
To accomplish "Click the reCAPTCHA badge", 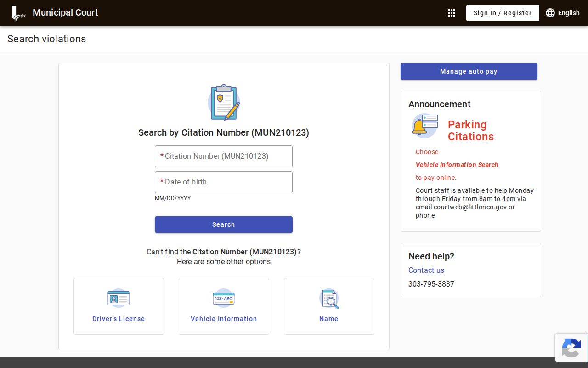I will [x=571, y=348].
